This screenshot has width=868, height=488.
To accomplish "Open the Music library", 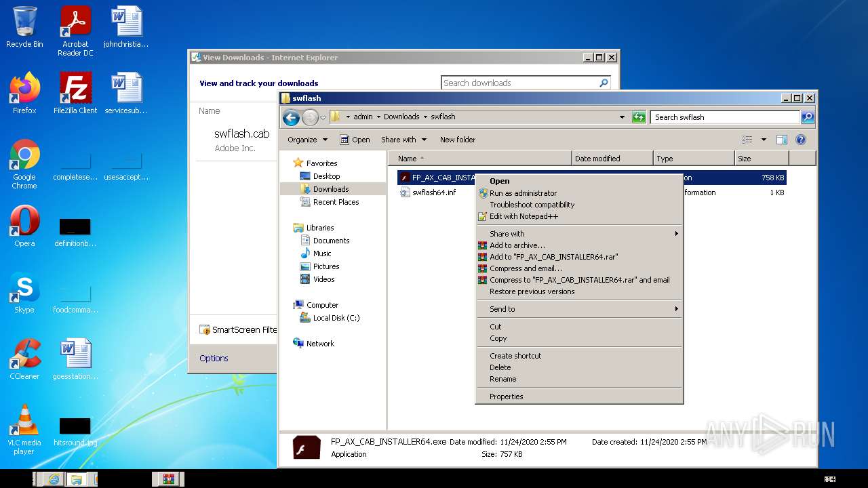I will click(x=316, y=253).
